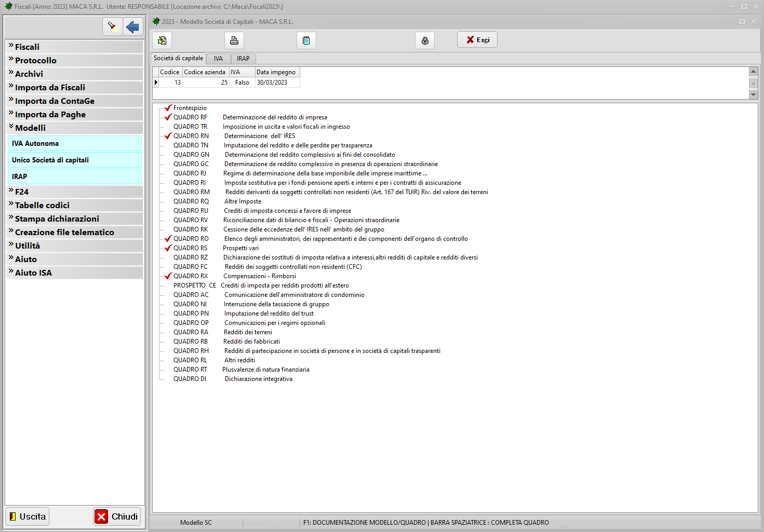Toggle the checkmark beside QUADRO RX
This screenshot has height=532, width=764.
pyautogui.click(x=168, y=276)
